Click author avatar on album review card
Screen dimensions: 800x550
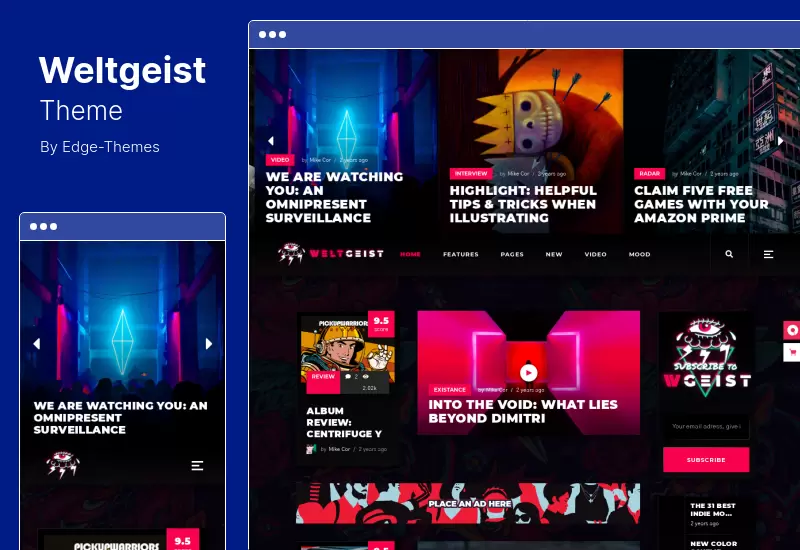tap(311, 449)
